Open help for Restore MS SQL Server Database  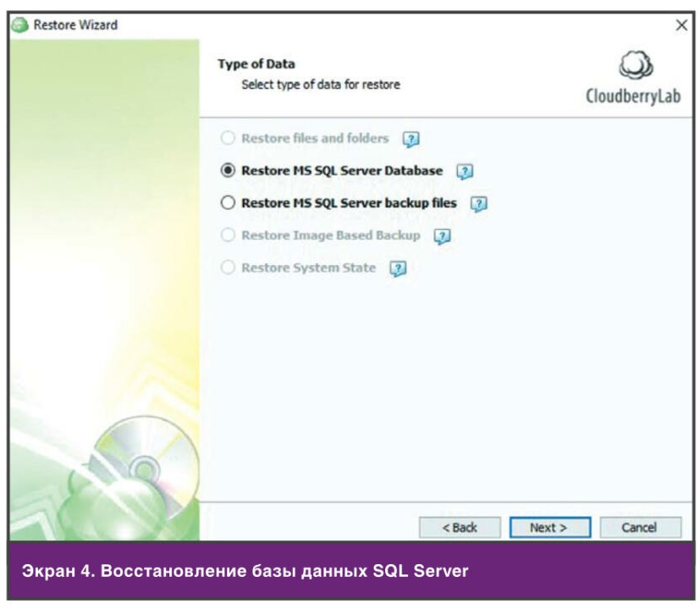point(465,172)
